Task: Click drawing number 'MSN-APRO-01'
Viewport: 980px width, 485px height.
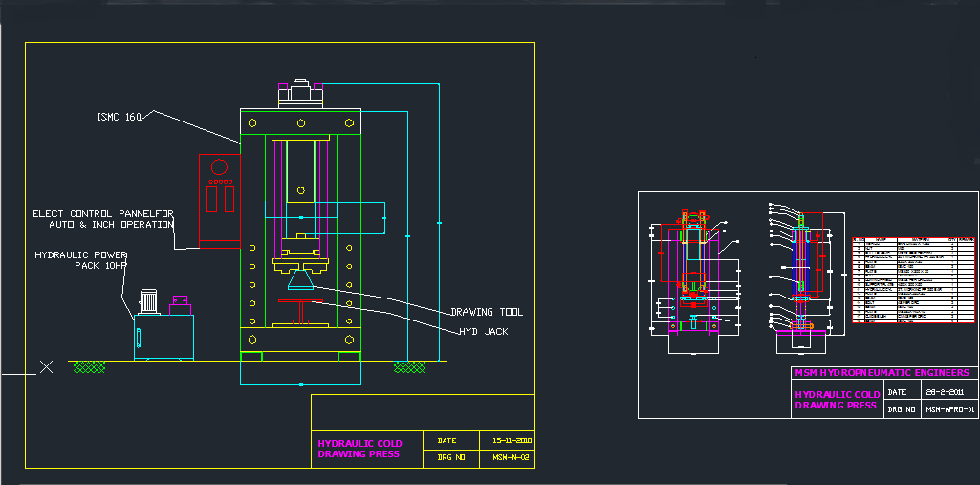Action: pyautogui.click(x=950, y=410)
